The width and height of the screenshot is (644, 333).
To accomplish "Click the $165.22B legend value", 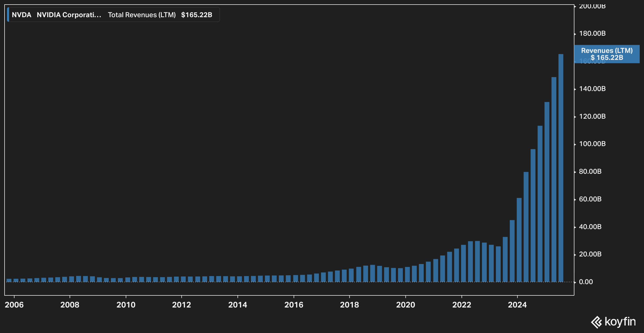I will 196,15.
